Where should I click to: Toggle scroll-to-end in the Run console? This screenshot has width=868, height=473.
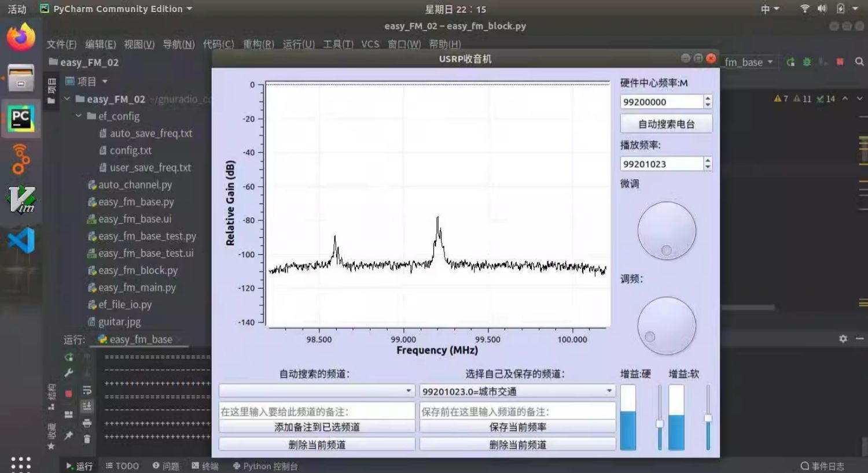pyautogui.click(x=87, y=406)
